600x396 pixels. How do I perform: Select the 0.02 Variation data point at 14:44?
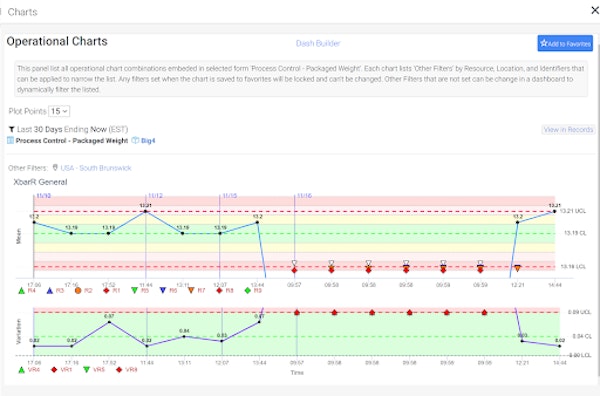click(x=559, y=346)
